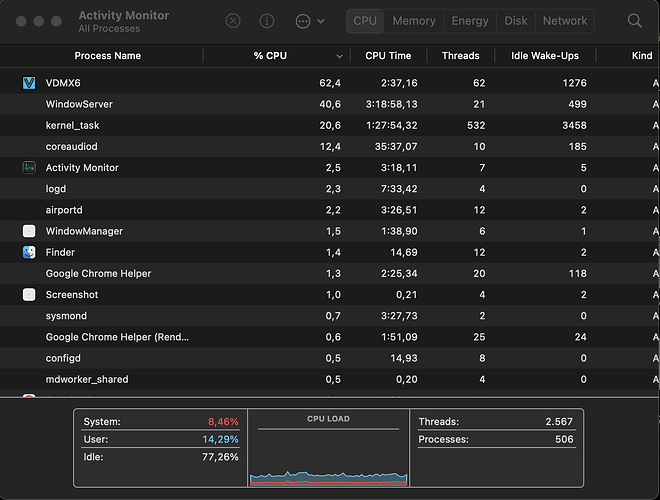Click the 3458 idle wake-ups value
The height and width of the screenshot is (500, 660).
tap(574, 125)
